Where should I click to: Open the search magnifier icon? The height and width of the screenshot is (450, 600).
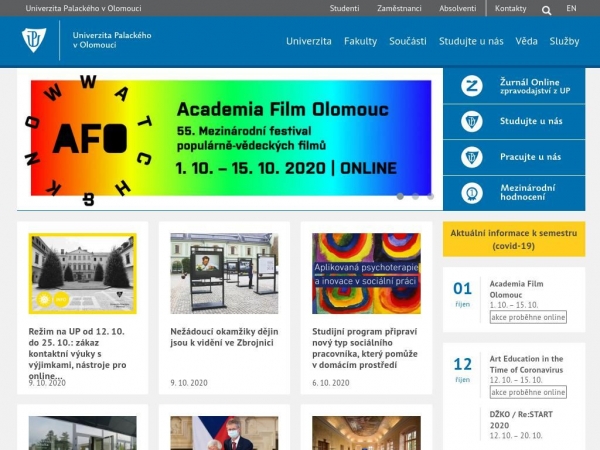[x=546, y=10]
